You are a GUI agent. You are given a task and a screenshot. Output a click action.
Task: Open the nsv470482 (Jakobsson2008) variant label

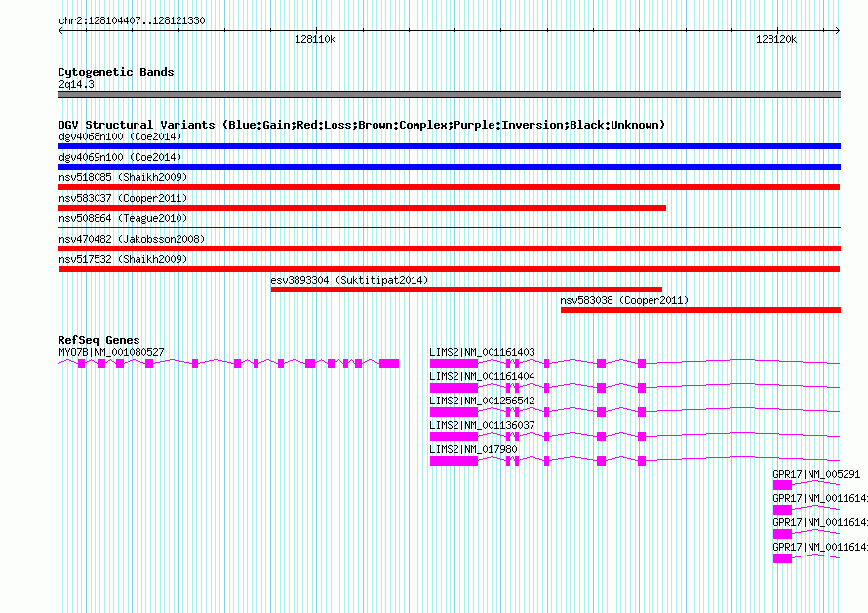pos(132,239)
